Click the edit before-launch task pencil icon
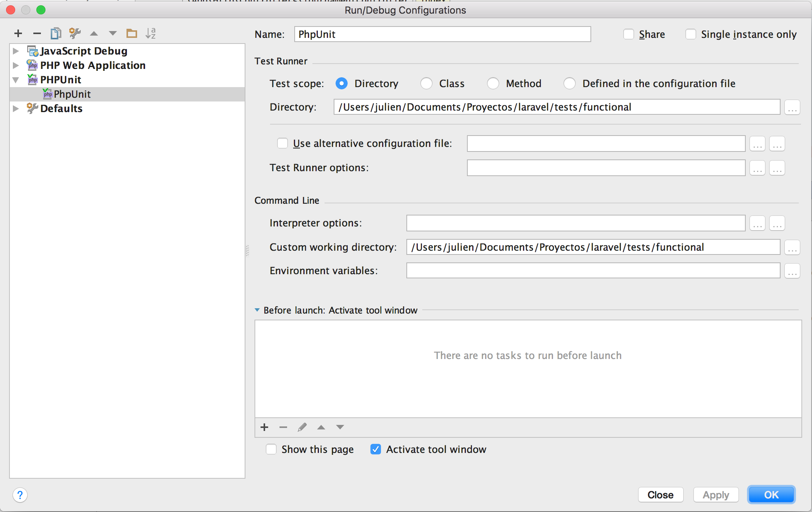The height and width of the screenshot is (512, 812). pyautogui.click(x=302, y=428)
